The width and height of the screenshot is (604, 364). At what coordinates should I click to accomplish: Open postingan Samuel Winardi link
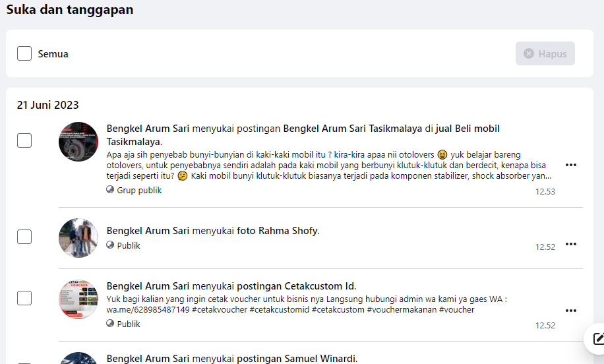[297, 359]
